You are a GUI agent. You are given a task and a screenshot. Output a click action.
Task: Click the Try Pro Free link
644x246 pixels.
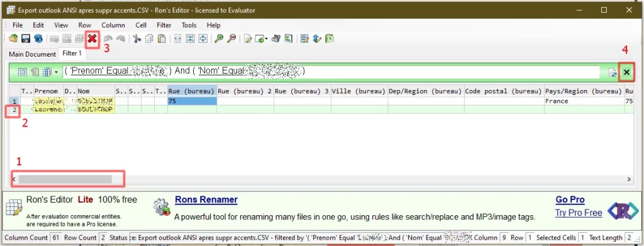(x=579, y=213)
